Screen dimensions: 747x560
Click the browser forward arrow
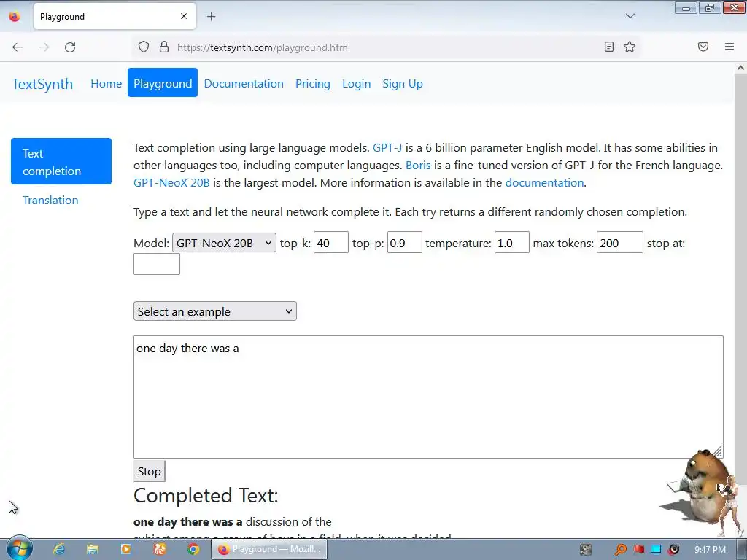click(44, 47)
